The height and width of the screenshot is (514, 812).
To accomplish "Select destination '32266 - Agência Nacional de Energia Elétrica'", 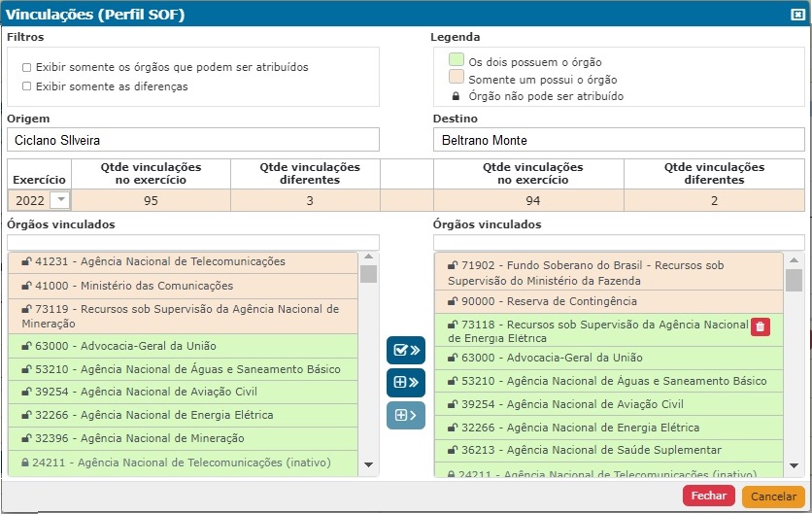I will click(608, 428).
